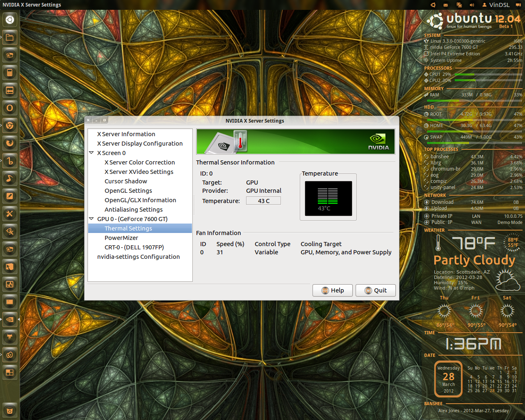The width and height of the screenshot is (525, 420).
Task: Launch the Calculator from the launcher
Action: pyautogui.click(x=10, y=73)
